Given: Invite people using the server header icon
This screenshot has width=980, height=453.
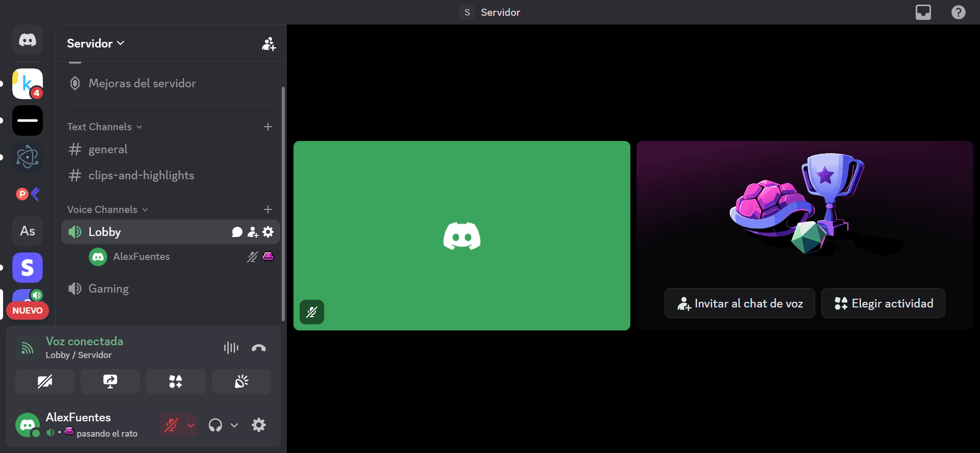Looking at the screenshot, I should tap(268, 44).
